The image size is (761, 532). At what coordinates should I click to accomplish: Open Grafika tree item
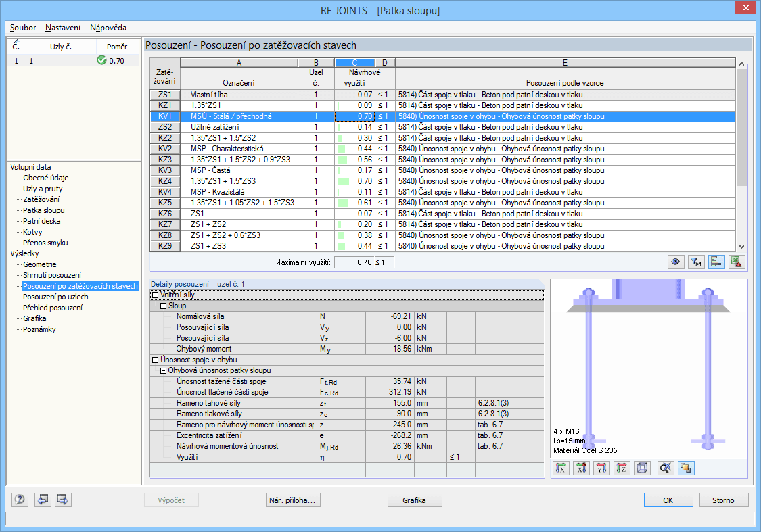click(34, 318)
